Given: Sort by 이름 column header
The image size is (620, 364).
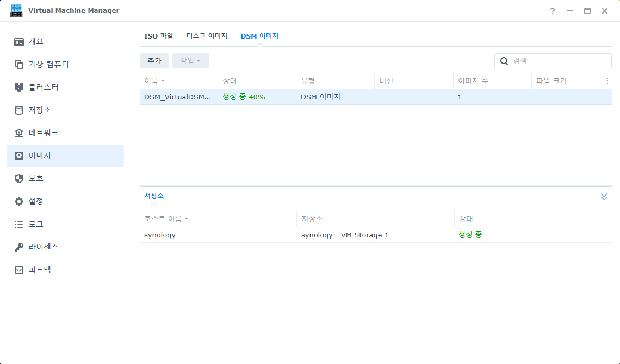Looking at the screenshot, I should 178,81.
